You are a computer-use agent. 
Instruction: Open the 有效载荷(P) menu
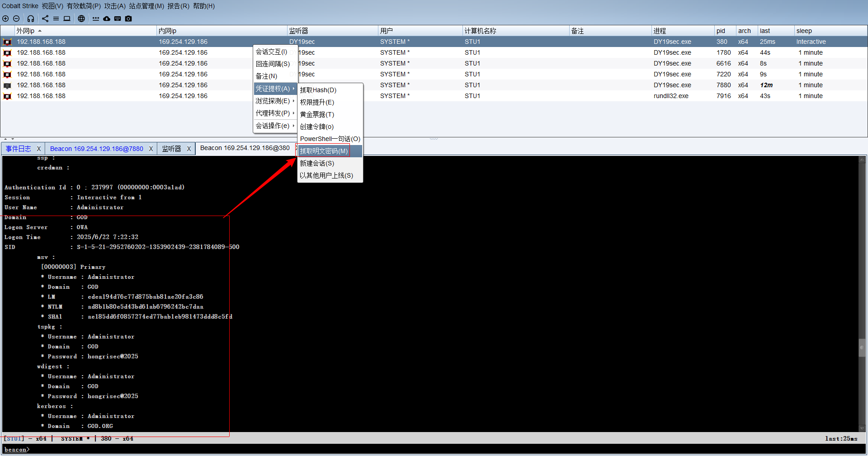click(84, 6)
